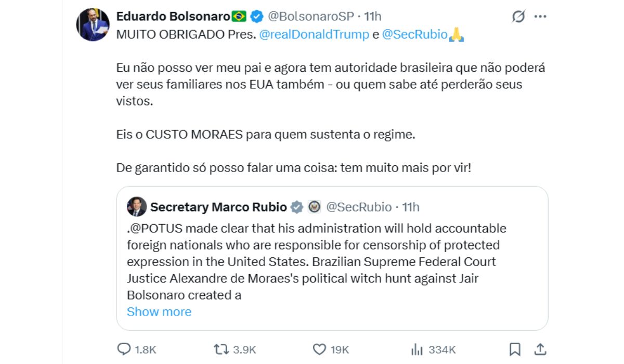Click Secretary Marco Rubio's verified checkmark
Screen dimensions: 624x364
[297, 206]
